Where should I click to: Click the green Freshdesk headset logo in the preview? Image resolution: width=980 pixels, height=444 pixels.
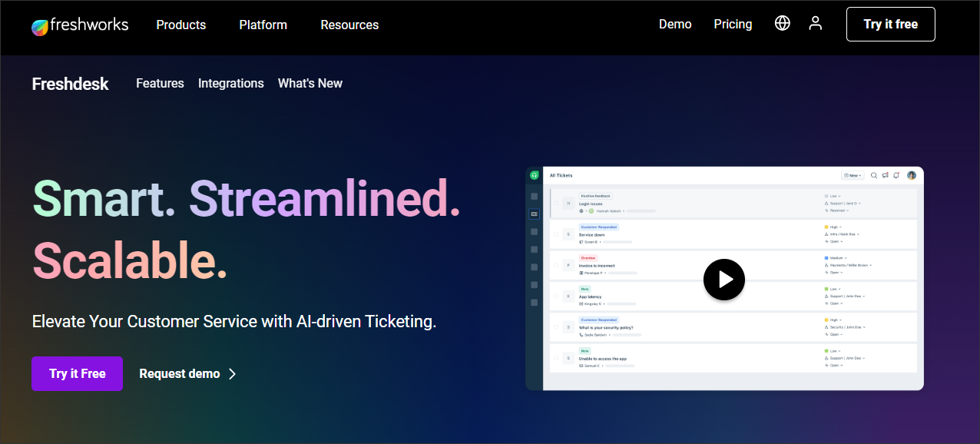pos(535,175)
